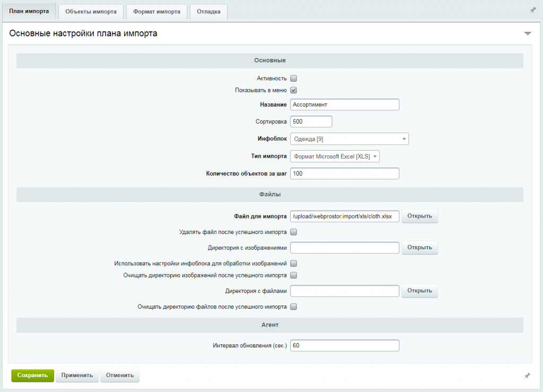The image size is (543, 392).
Task: Click the green Сохранить button
Action: pos(32,376)
